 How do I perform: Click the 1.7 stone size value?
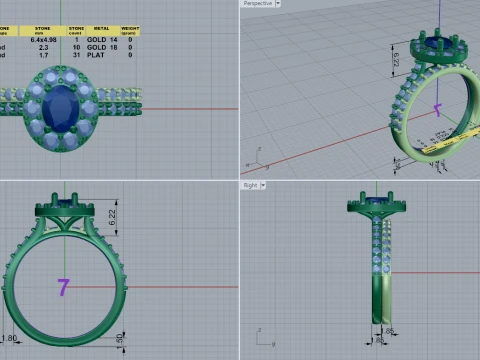point(44,55)
